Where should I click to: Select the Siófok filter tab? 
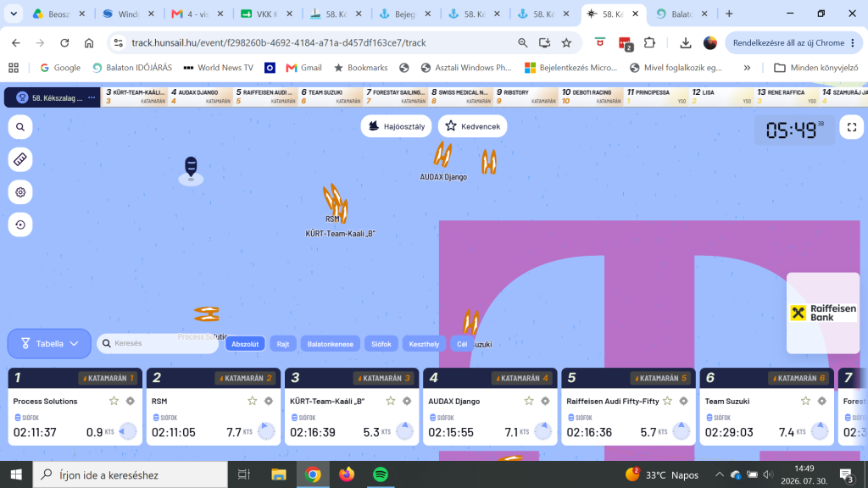point(381,344)
